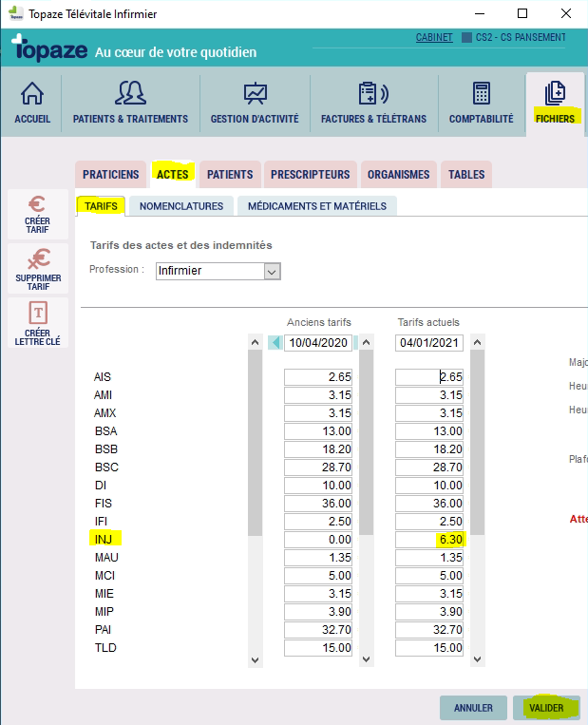
Task: Click down arrow of act list scrollbar
Action: click(255, 659)
